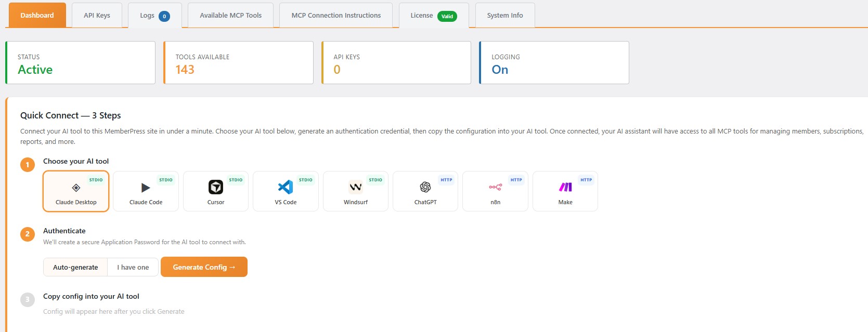Click the green Valid license badge
This screenshot has height=332, width=868.
coord(447,16)
